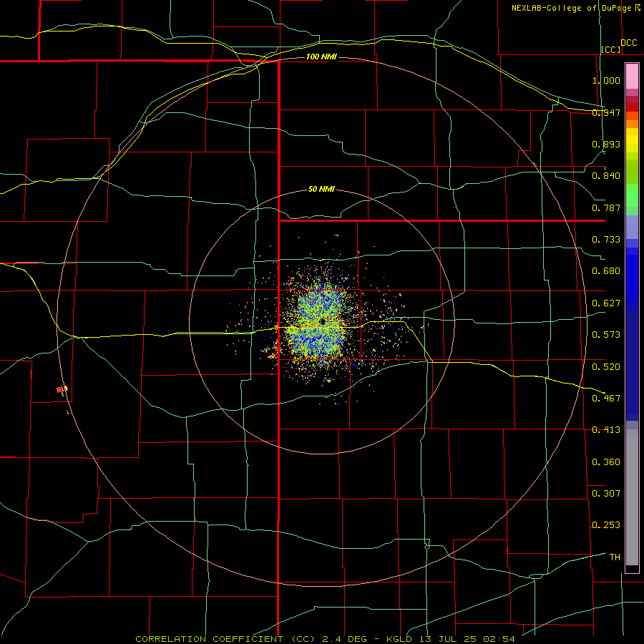Click the 0.573 scale value

click(x=606, y=335)
